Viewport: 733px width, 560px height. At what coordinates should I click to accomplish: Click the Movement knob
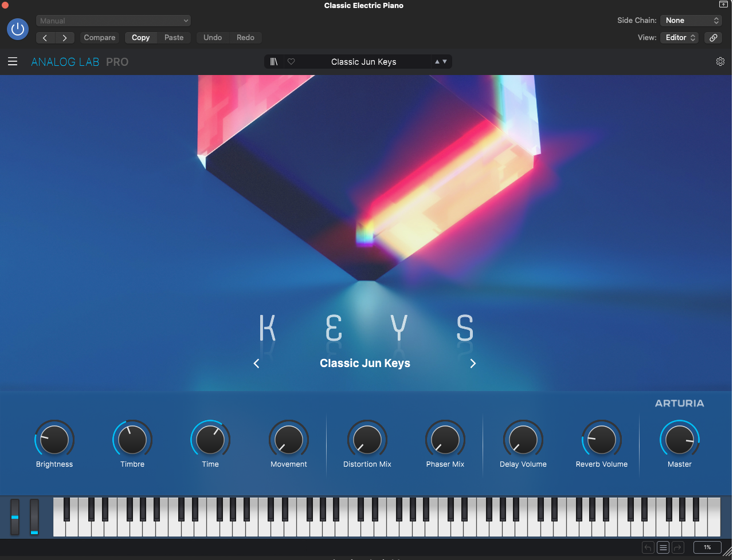(289, 440)
